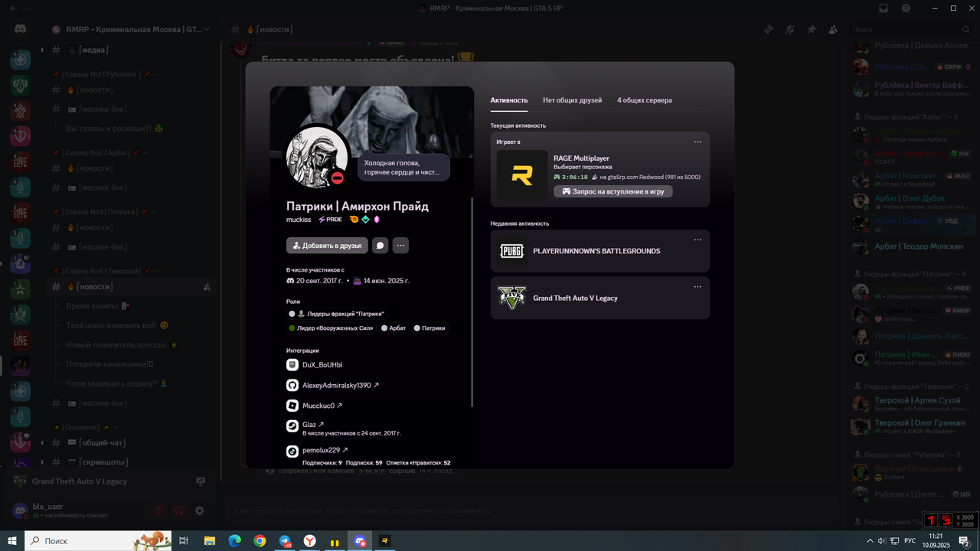Open AlexeyAdmiralsky1390 integration link
The width and height of the screenshot is (980, 551).
click(341, 386)
